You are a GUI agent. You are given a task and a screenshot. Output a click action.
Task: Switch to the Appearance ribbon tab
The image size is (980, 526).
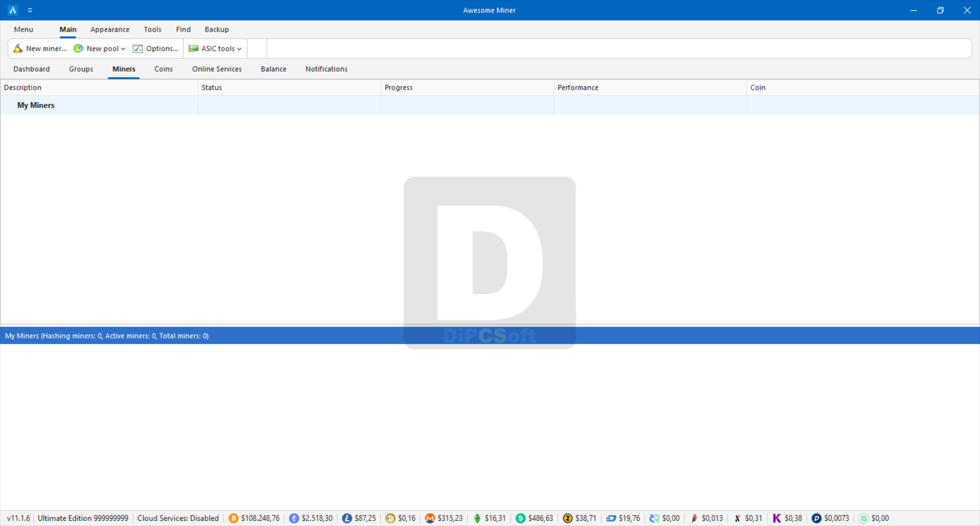[110, 30]
